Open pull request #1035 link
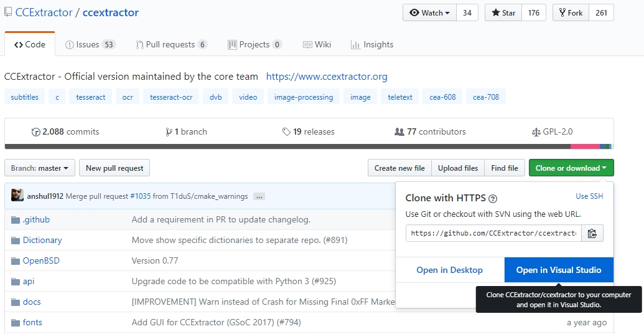 pos(141,196)
